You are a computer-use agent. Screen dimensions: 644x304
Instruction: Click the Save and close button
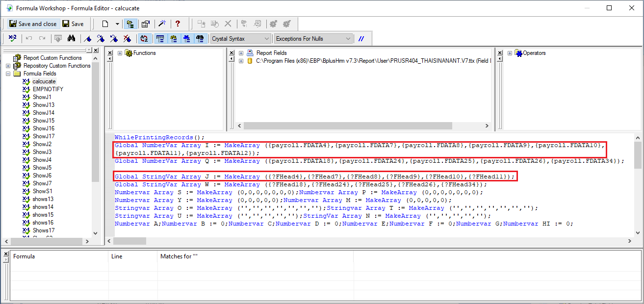pos(33,24)
